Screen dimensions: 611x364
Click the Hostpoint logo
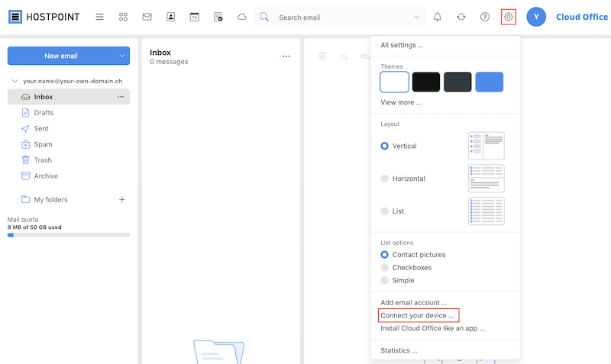pyautogui.click(x=44, y=17)
